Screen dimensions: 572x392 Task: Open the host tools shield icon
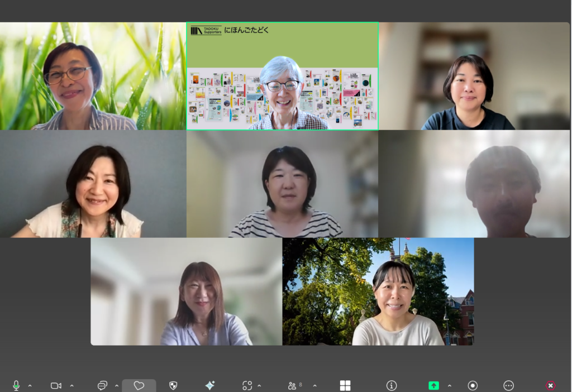click(x=173, y=385)
